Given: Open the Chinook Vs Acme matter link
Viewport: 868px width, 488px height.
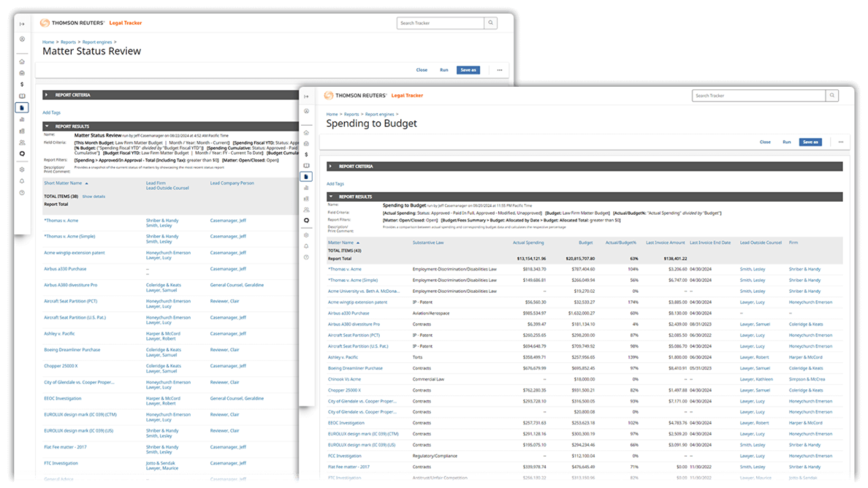Looking at the screenshot, I should [344, 380].
